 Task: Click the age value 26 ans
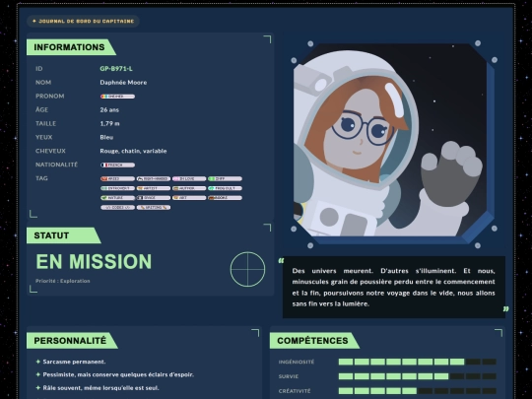point(109,110)
